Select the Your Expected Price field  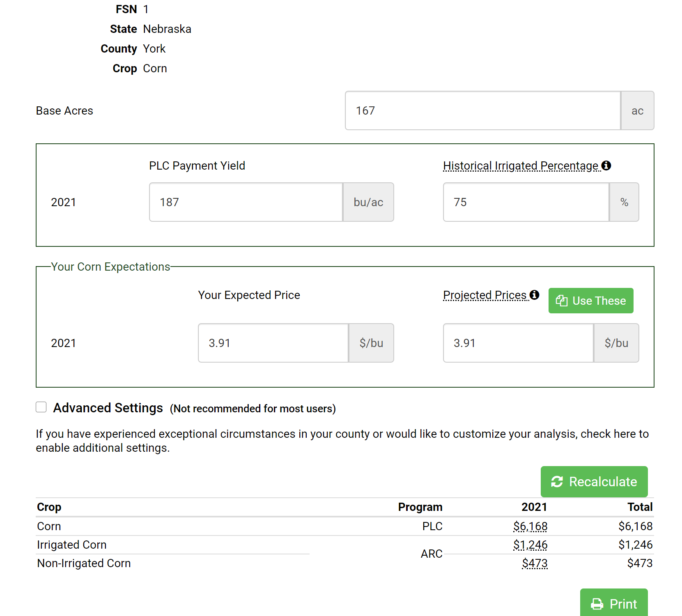coord(273,343)
